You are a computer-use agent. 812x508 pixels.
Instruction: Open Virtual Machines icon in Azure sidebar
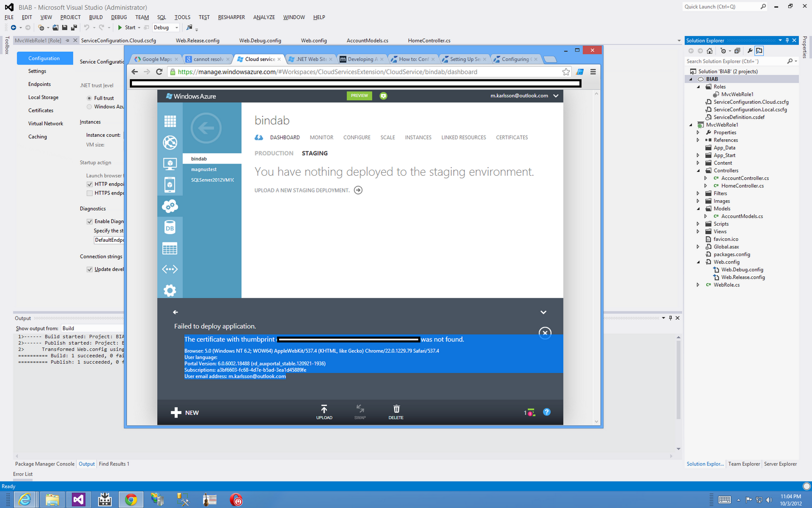[170, 164]
